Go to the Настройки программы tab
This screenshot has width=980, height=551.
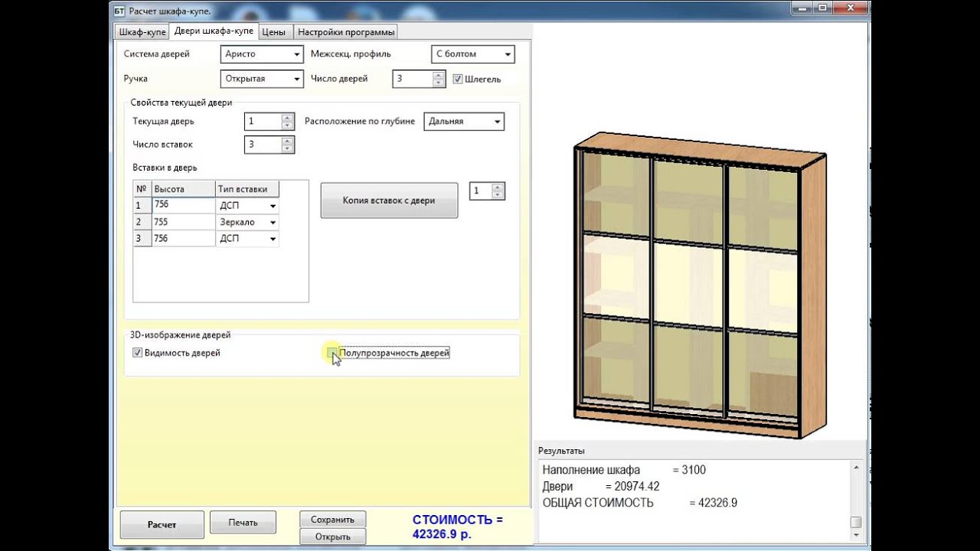click(x=345, y=32)
